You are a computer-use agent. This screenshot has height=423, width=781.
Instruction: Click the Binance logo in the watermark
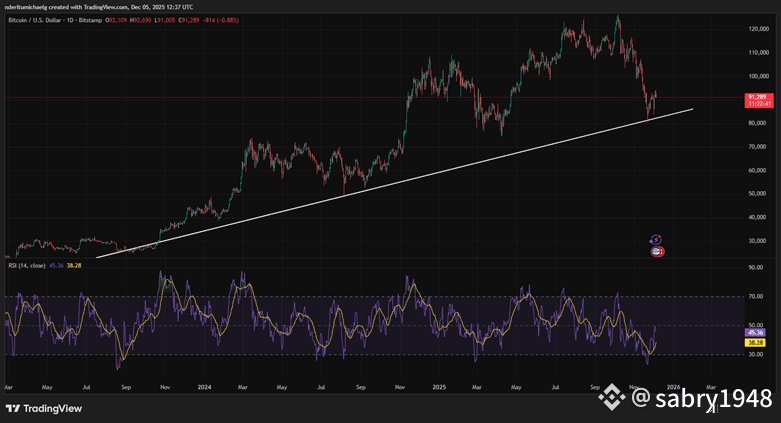[x=611, y=400]
